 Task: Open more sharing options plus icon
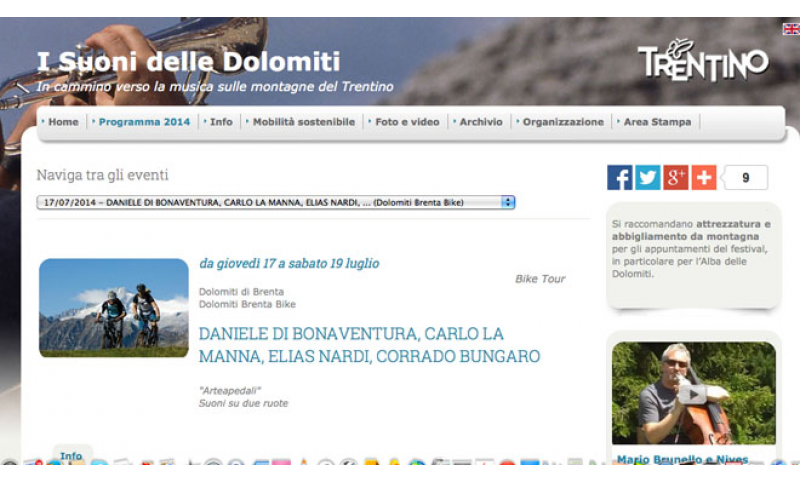coord(704,177)
